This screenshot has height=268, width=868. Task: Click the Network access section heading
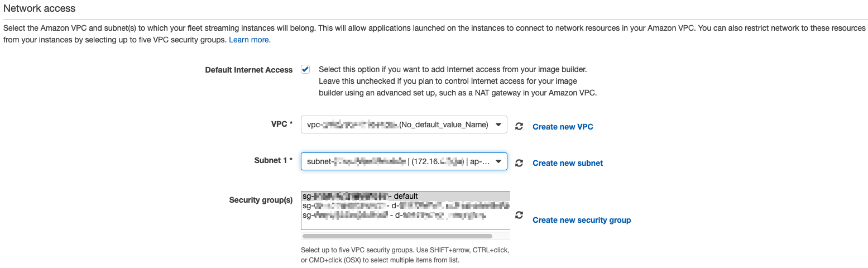[40, 9]
